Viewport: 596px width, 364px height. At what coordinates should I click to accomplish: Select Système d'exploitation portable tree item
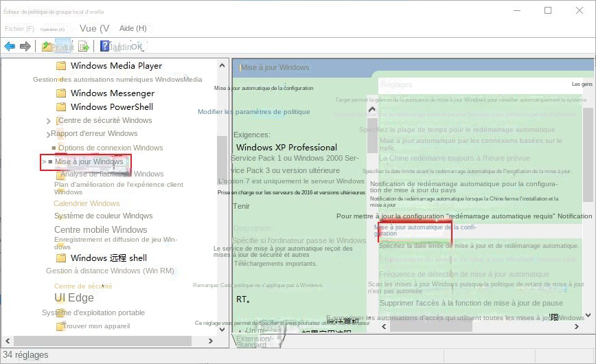(x=93, y=312)
